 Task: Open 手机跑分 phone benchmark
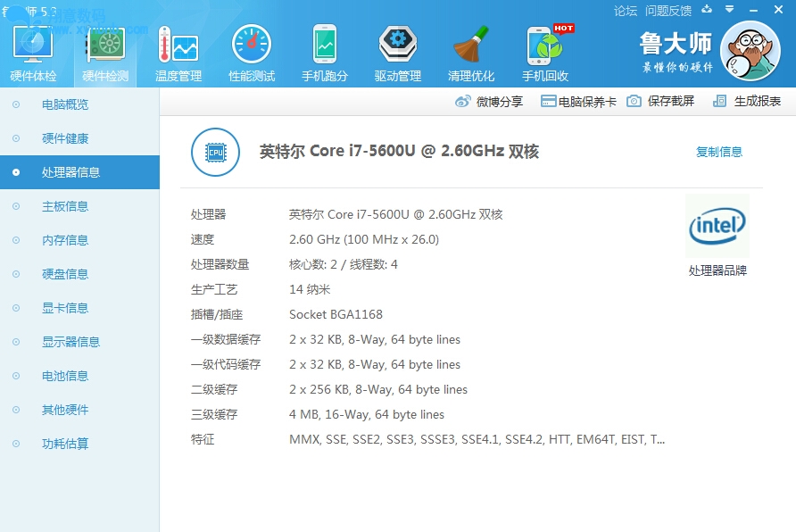325,54
